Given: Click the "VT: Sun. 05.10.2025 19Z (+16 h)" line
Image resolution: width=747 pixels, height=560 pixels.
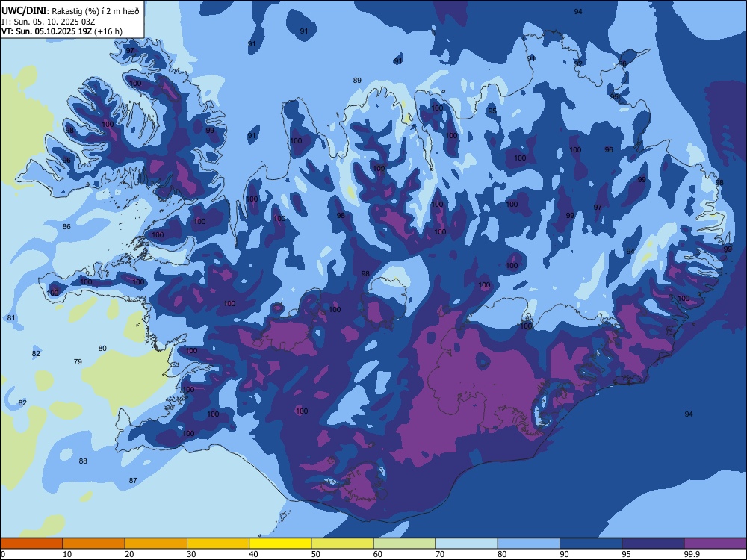Looking at the screenshot, I should (62, 32).
